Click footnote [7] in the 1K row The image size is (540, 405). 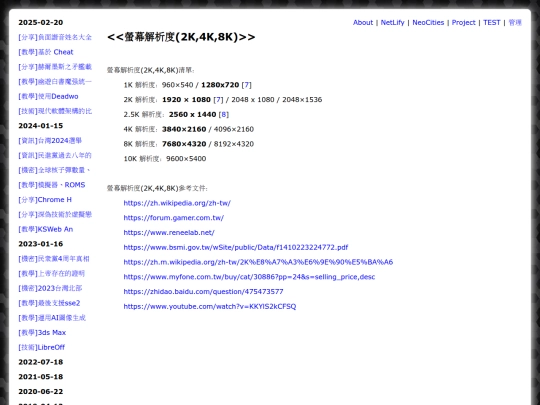click(247, 85)
